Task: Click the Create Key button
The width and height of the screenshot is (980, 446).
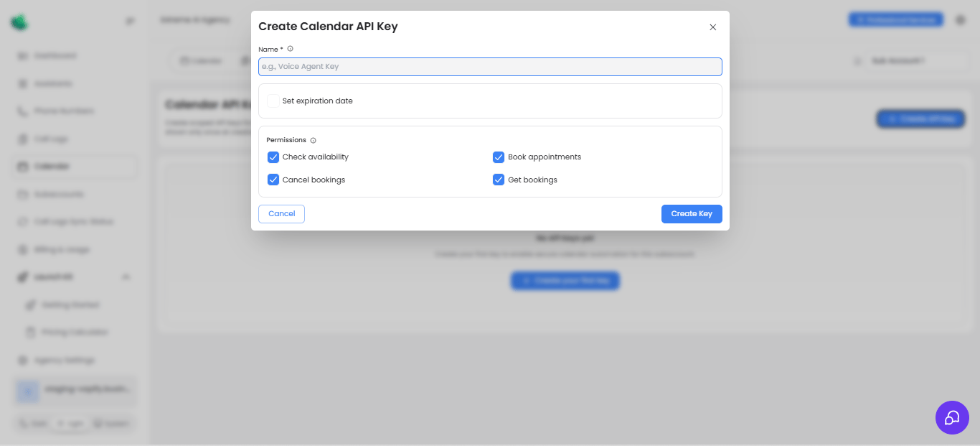Action: 692,214
